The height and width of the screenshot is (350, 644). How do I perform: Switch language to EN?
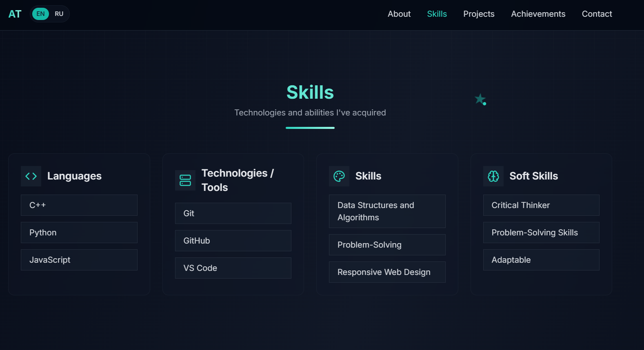40,14
